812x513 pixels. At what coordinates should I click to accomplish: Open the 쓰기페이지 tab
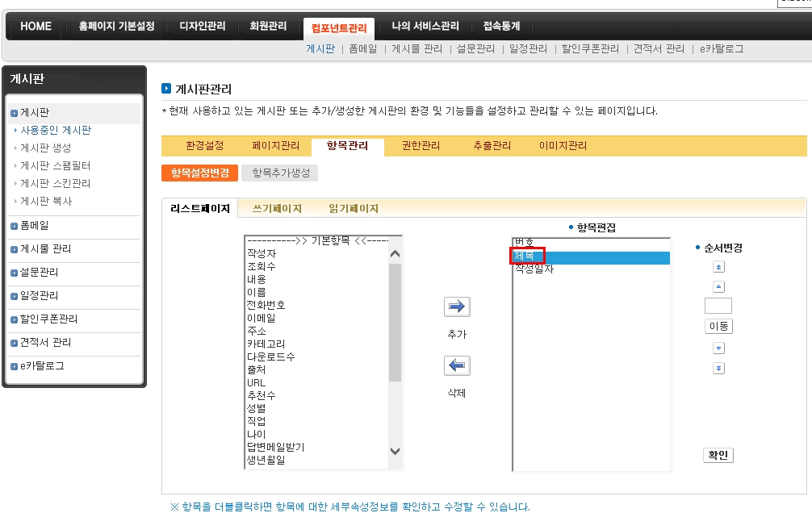[x=277, y=208]
